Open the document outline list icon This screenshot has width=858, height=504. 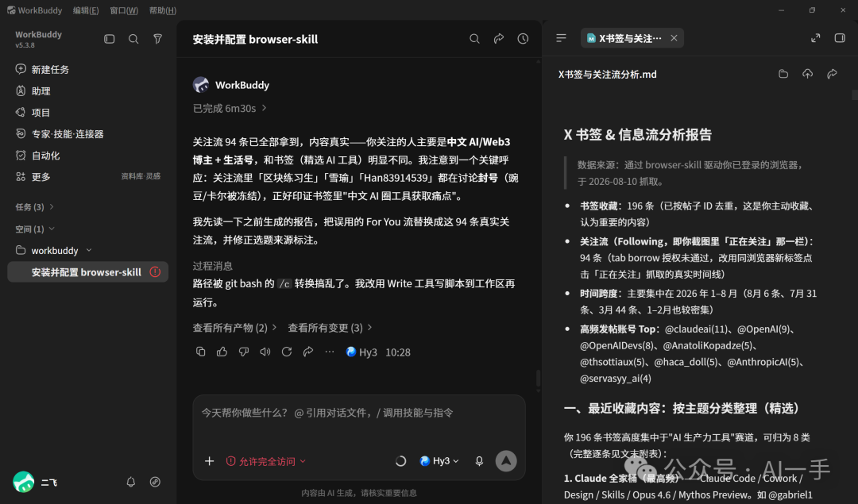[561, 38]
